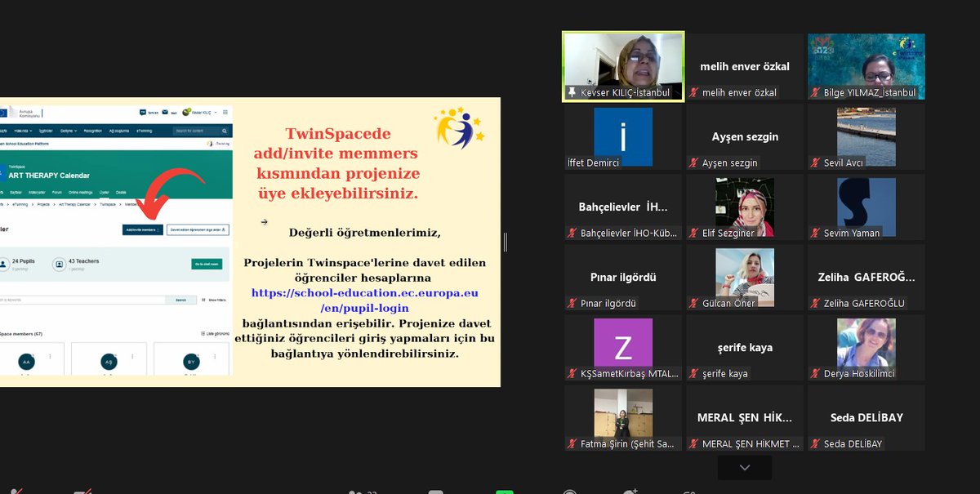Image resolution: width=980 pixels, height=494 pixels.
Task: Expand more participants with the down chevron
Action: [x=744, y=468]
